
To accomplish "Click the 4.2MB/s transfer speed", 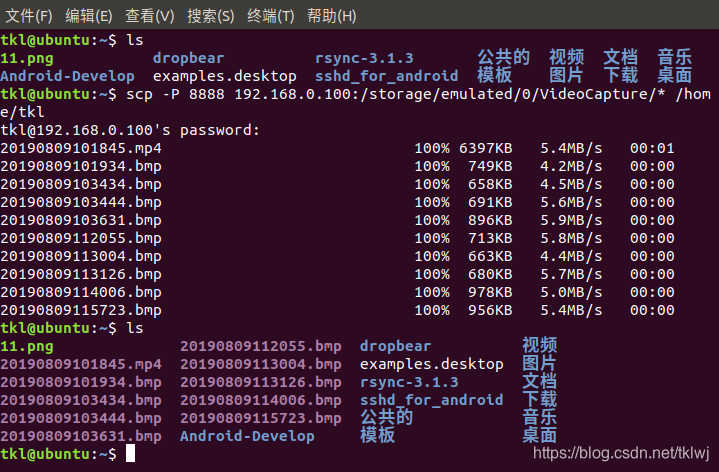I will 571,166.
